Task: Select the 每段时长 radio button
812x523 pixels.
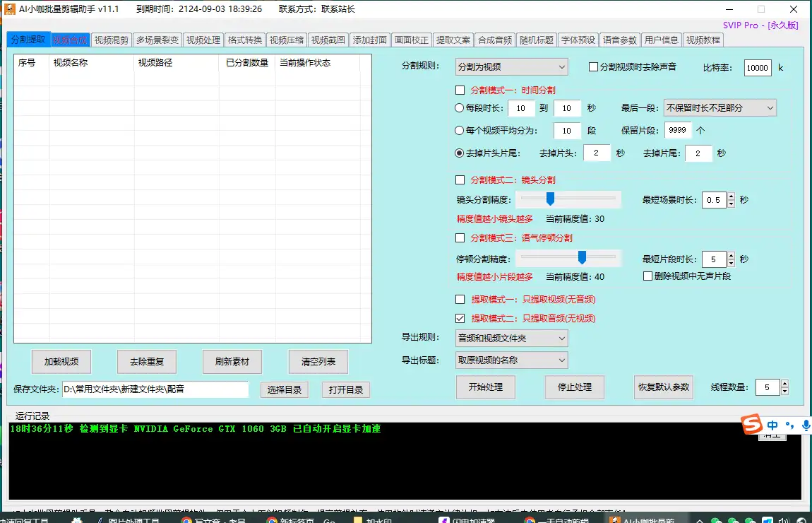Action: [x=460, y=108]
